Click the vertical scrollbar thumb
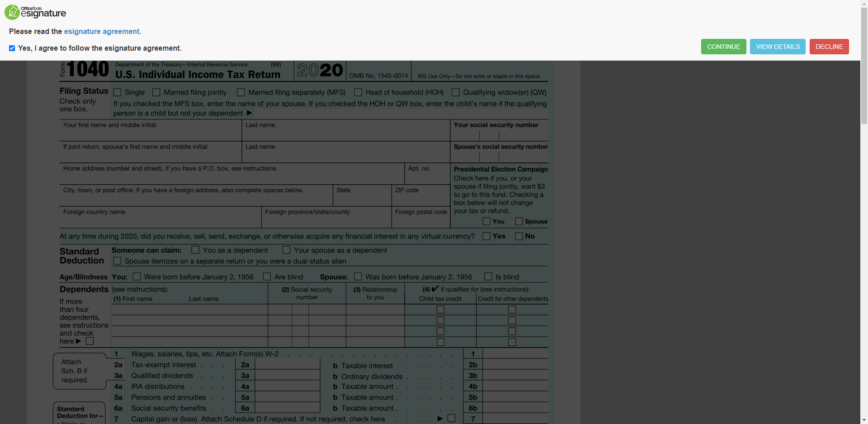Viewport: 868px width, 424px height. 864,66
